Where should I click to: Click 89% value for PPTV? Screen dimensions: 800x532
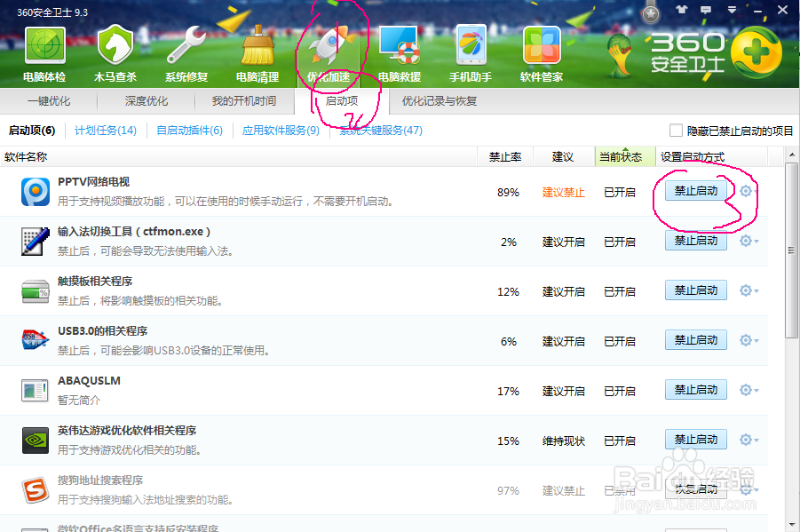pos(508,193)
